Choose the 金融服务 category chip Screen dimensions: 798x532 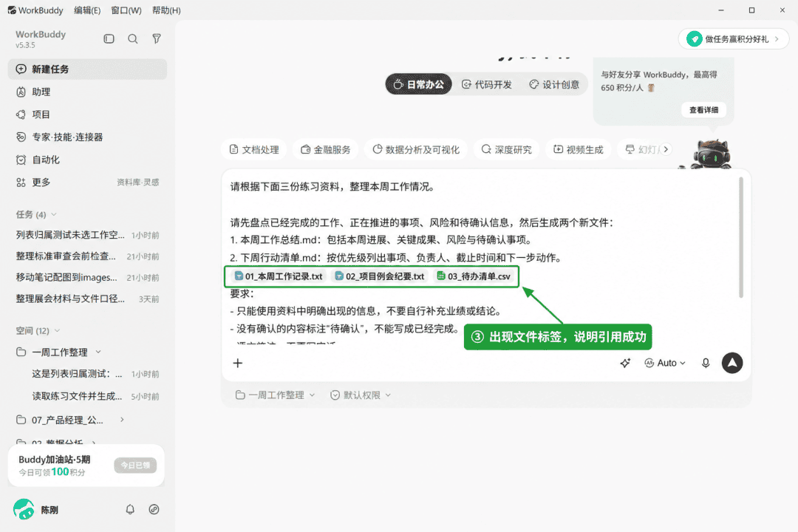tap(326, 150)
